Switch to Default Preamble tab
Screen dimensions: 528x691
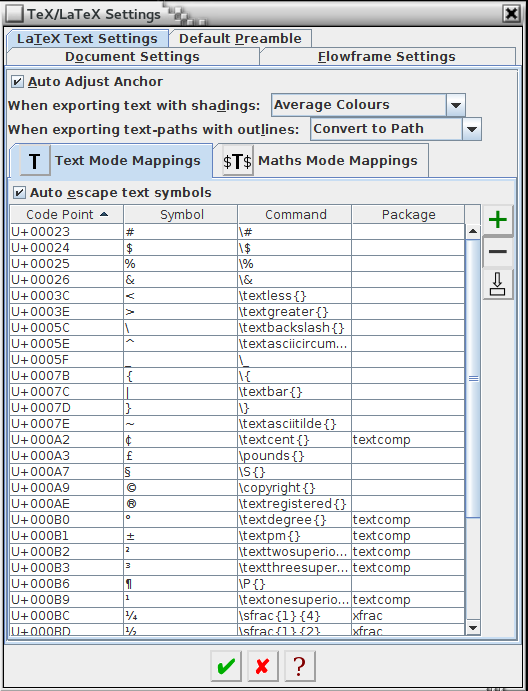click(x=240, y=38)
